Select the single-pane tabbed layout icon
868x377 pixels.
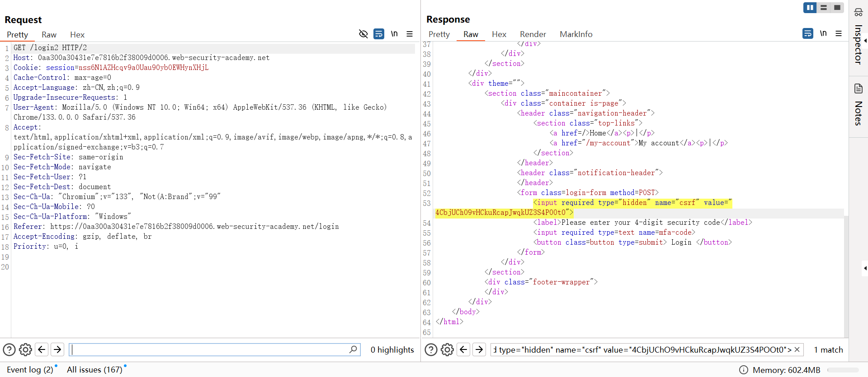837,8
